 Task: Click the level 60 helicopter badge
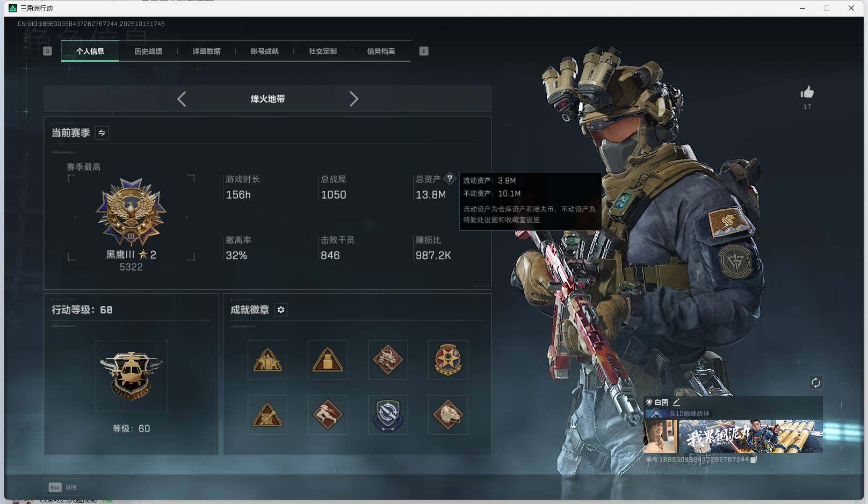tap(131, 376)
